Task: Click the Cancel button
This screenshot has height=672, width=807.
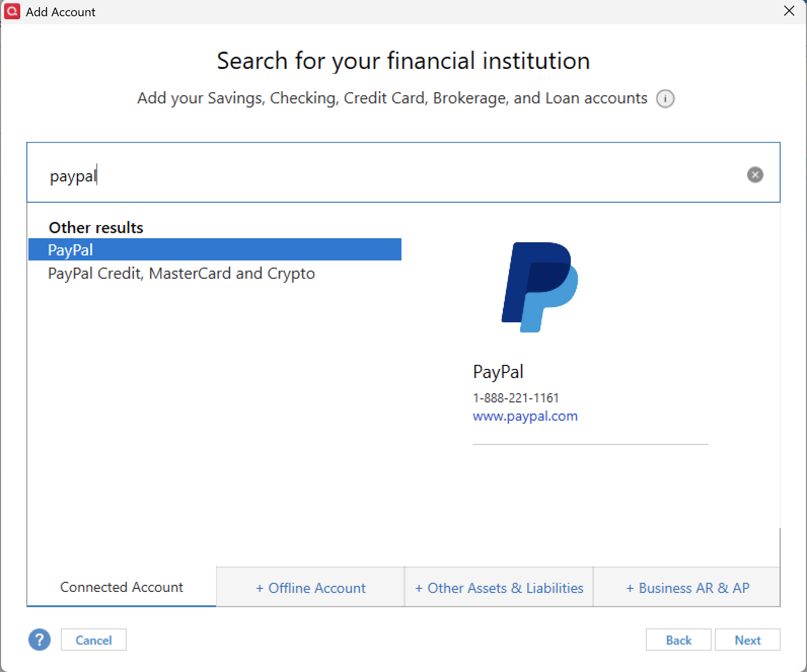Action: point(93,640)
